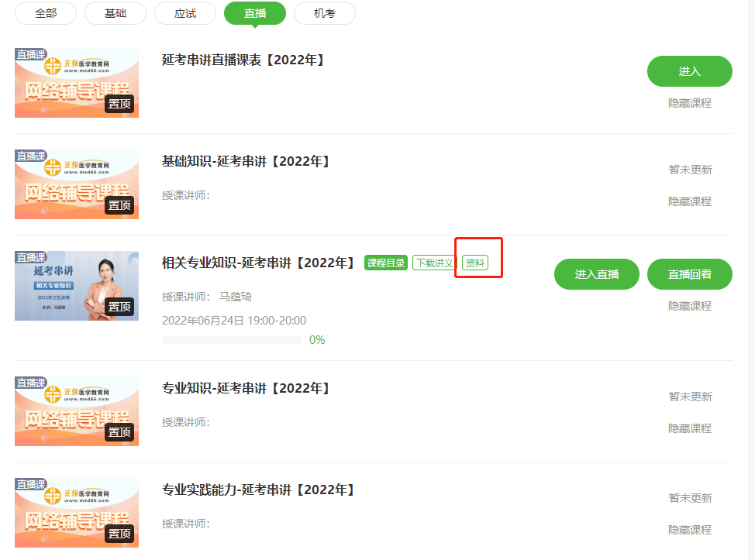The image size is (755, 560).
Task: Switch to the 基础 tab
Action: 115,13
